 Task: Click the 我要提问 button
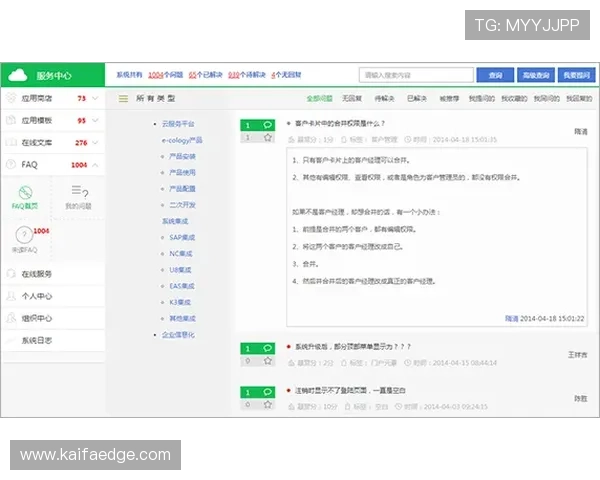coord(577,75)
